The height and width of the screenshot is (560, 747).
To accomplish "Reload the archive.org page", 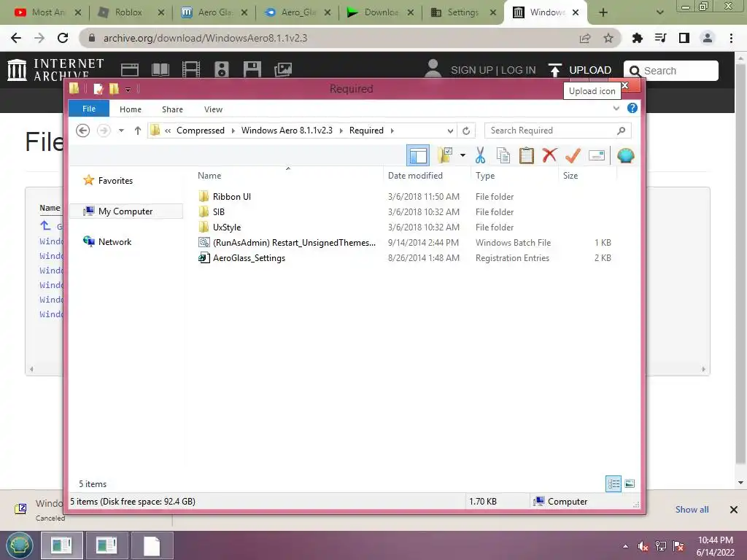I will [63, 38].
